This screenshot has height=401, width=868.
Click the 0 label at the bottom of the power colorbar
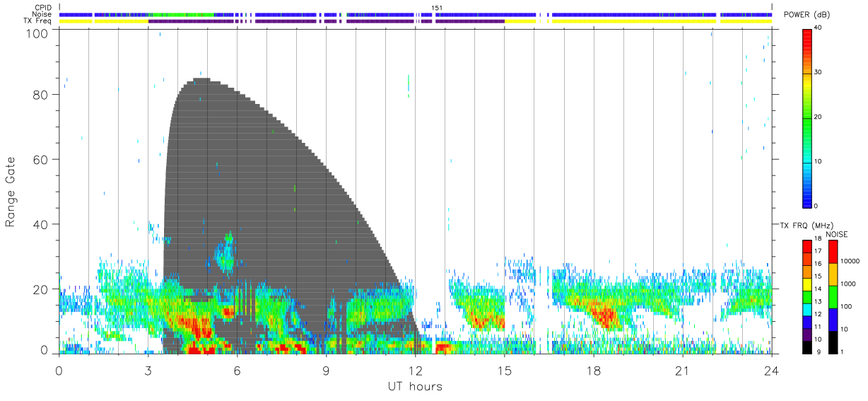pyautogui.click(x=816, y=206)
